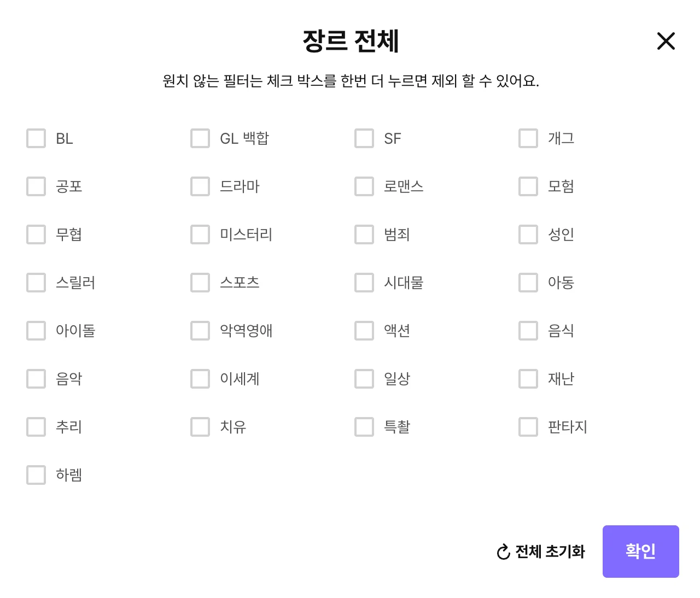Check the 이세계 genre filter
This screenshot has height=598, width=700.
(200, 379)
